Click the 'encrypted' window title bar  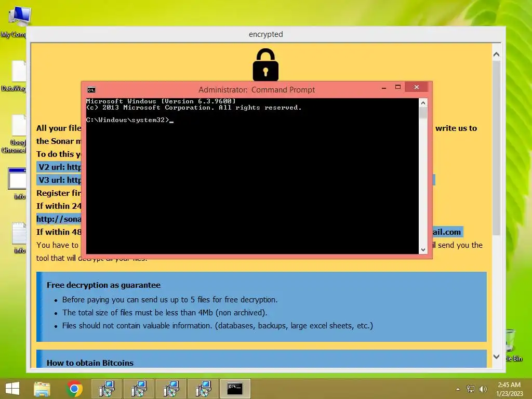(265, 34)
